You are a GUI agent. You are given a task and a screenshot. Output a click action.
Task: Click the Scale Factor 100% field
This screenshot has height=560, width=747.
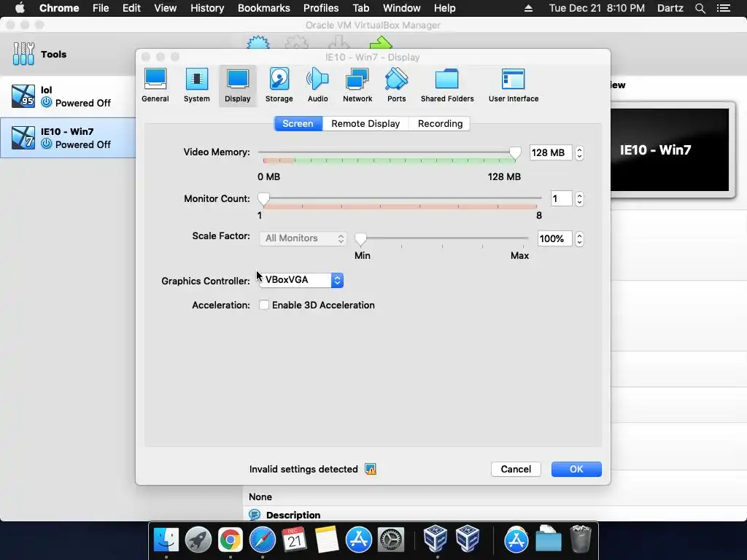tap(554, 238)
